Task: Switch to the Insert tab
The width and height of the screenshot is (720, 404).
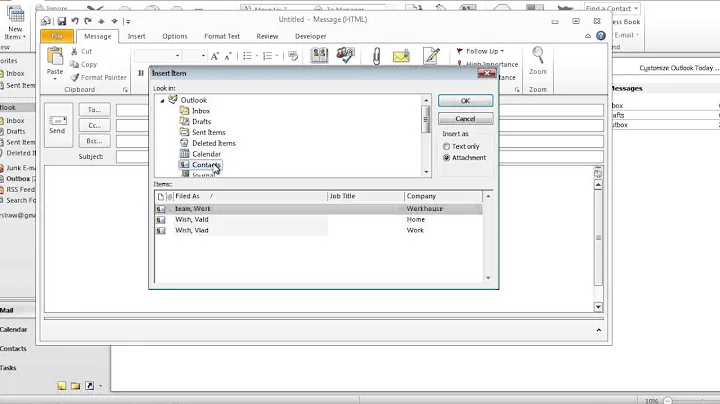Action: tap(136, 36)
